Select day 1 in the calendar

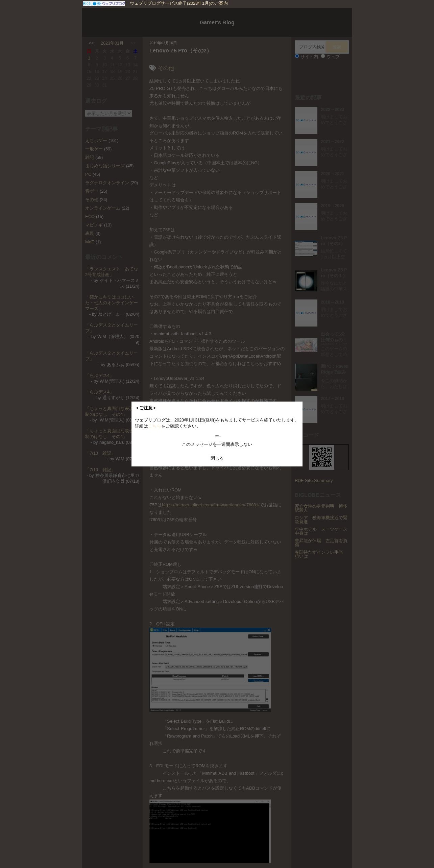(89, 58)
